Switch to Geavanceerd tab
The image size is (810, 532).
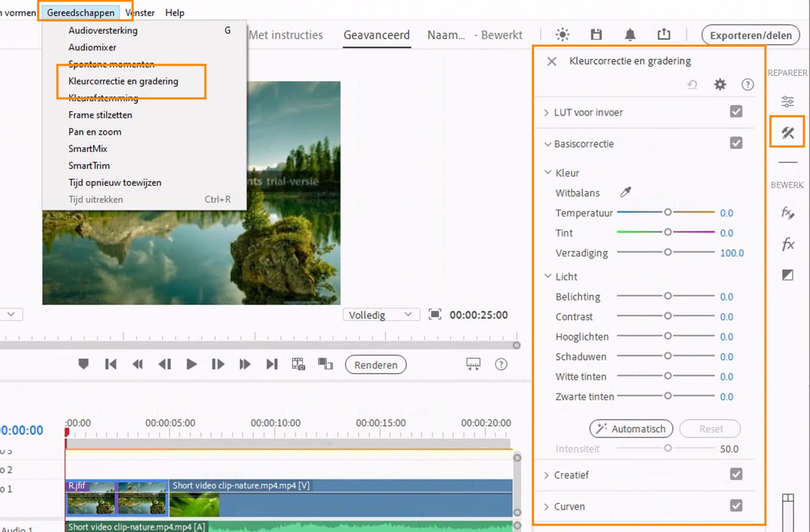376,35
